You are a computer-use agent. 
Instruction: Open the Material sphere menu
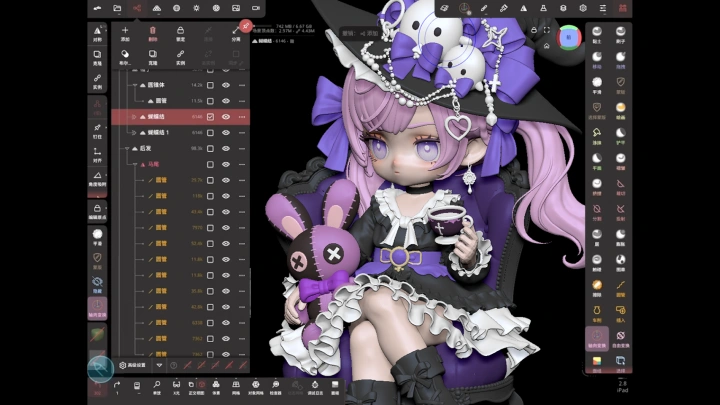pos(176,8)
